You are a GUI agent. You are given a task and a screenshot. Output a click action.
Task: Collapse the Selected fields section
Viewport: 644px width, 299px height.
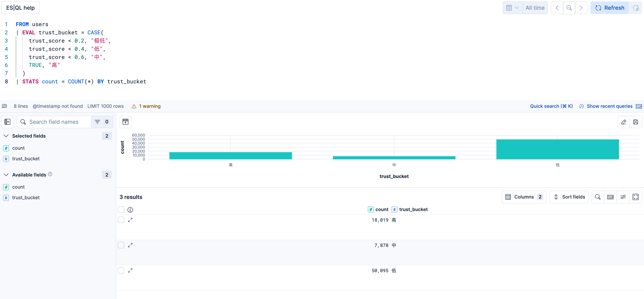click(x=6, y=136)
